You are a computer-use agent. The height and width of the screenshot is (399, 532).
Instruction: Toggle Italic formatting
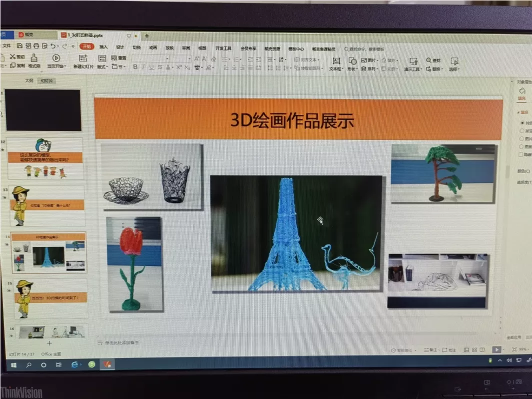[x=143, y=67]
